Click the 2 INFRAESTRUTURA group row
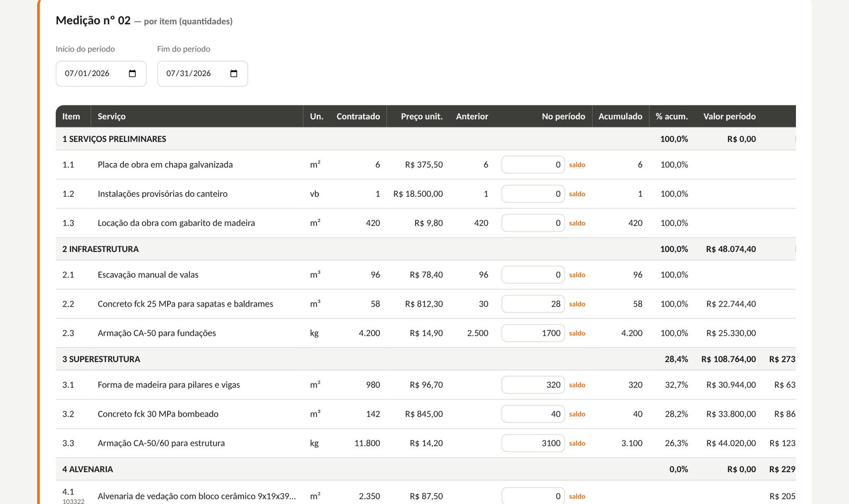Viewport: 849px width, 504px height. pyautogui.click(x=426, y=249)
